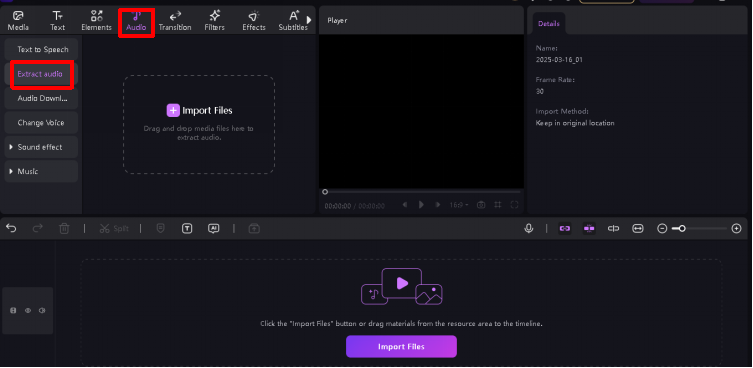Open Audio Download section
Image resolution: width=753 pixels, height=368 pixels.
41,98
